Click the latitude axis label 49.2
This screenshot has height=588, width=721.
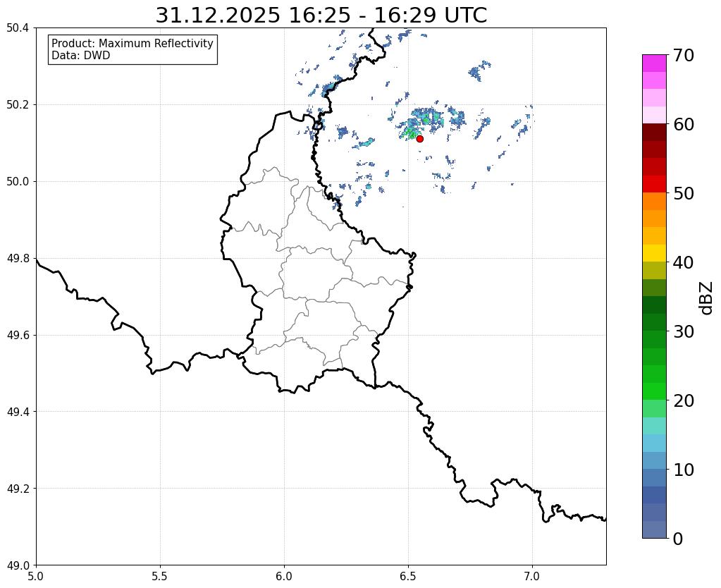pos(18,489)
